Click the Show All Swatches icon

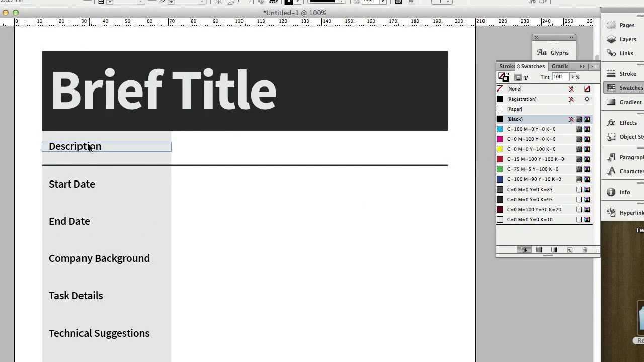(x=524, y=250)
